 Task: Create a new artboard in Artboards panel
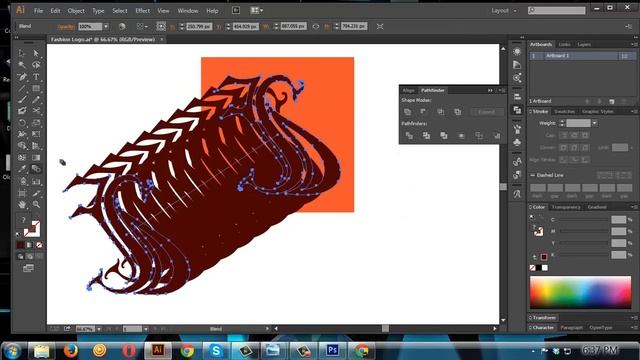coord(611,101)
